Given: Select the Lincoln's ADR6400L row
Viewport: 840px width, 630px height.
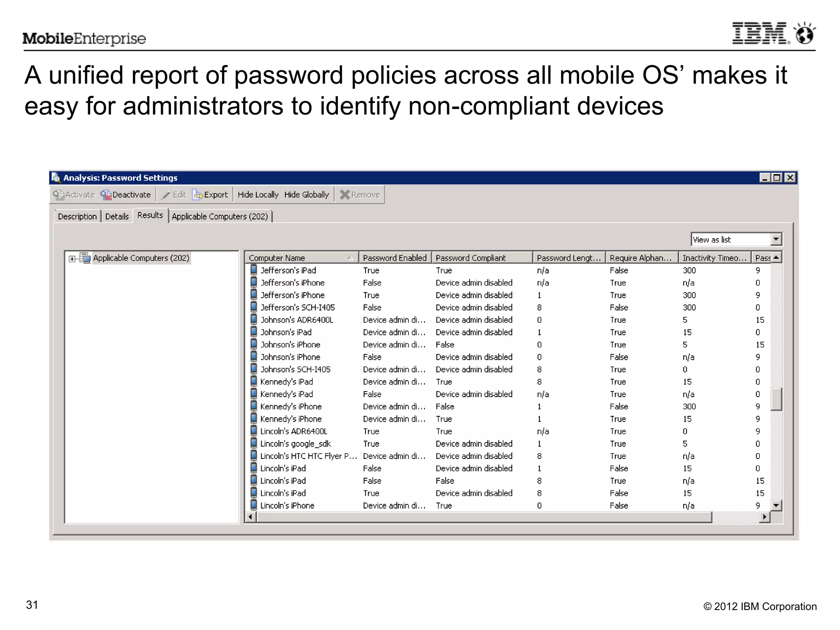Looking at the screenshot, I should [x=508, y=431].
